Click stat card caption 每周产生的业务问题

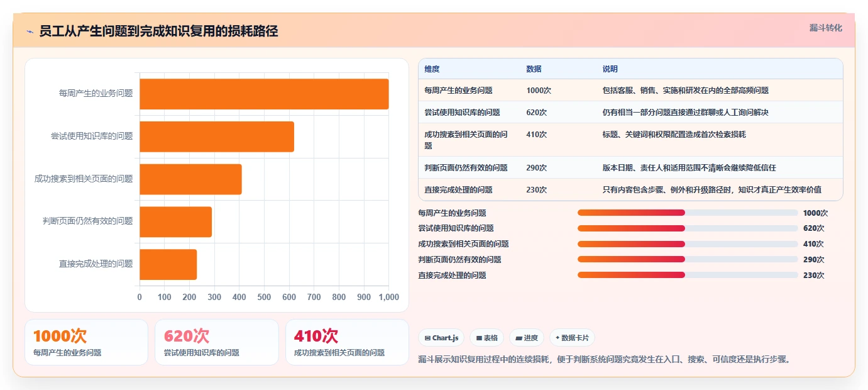click(67, 353)
